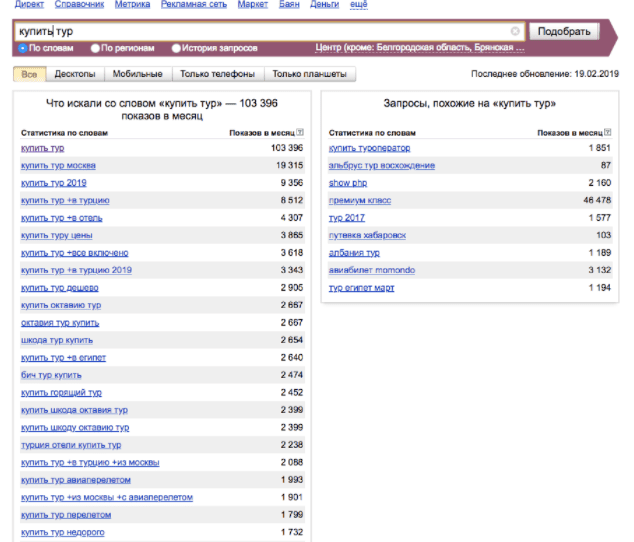Open the region selector 'Центр (кроме: Белгородская…'
This screenshot has height=542, width=634.
pyautogui.click(x=418, y=48)
